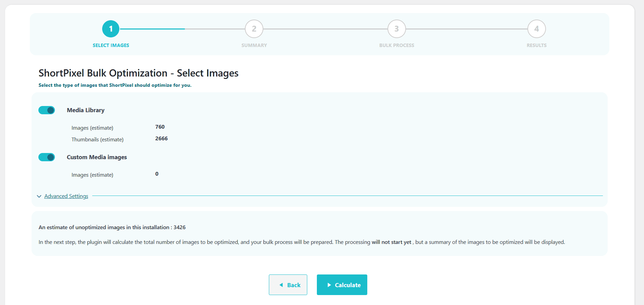Open the SUMMARY step label

254,45
